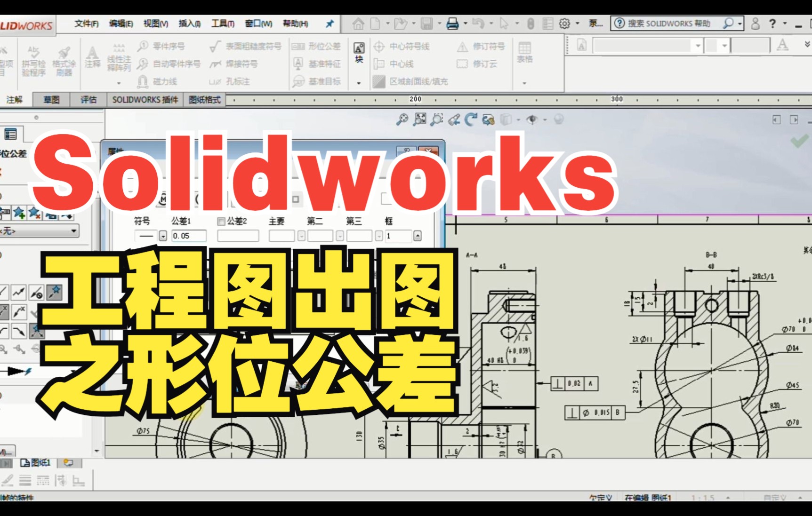Image resolution: width=812 pixels, height=516 pixels.
Task: Enable the 公差2 checkbox
Action: tap(221, 221)
